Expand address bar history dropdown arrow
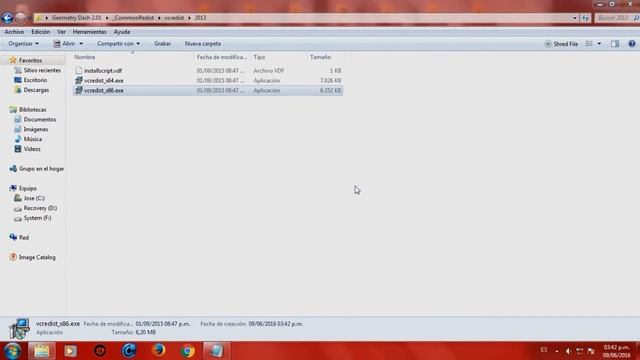This screenshot has width=640, height=360. [575, 18]
